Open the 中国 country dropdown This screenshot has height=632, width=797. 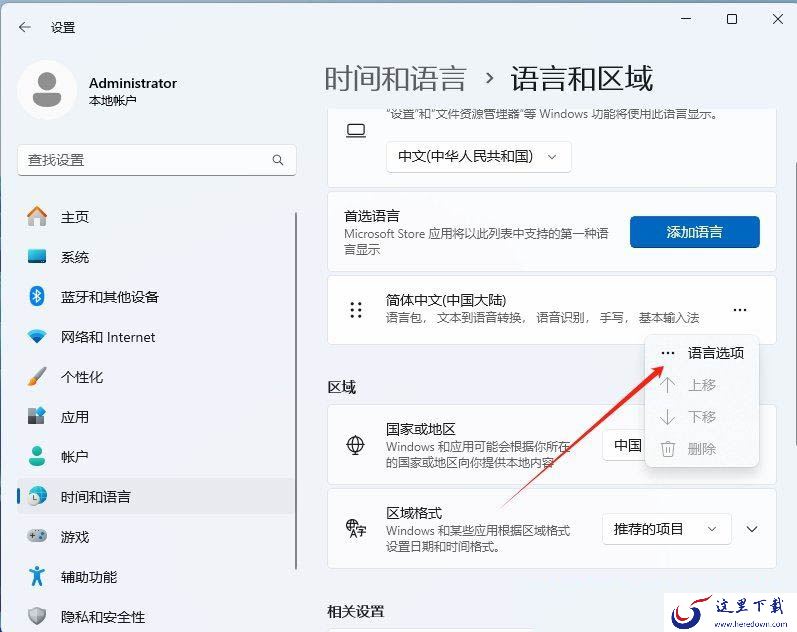point(625,445)
